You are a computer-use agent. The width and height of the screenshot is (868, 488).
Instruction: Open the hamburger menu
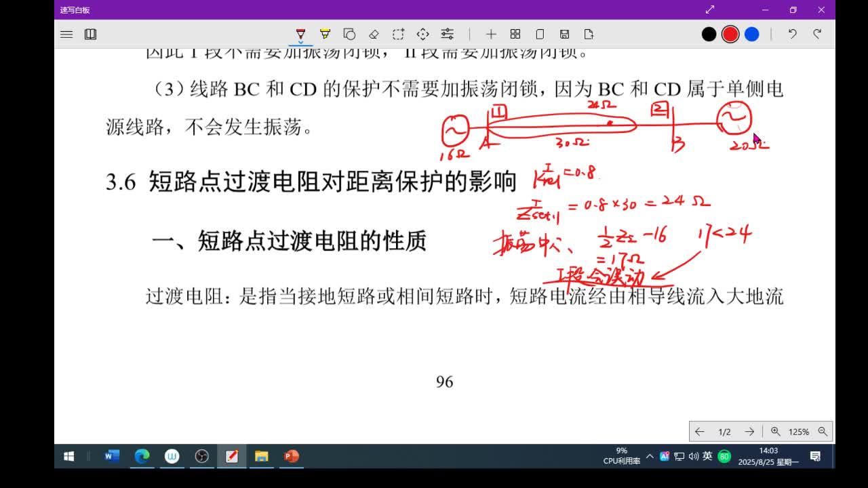pos(66,34)
